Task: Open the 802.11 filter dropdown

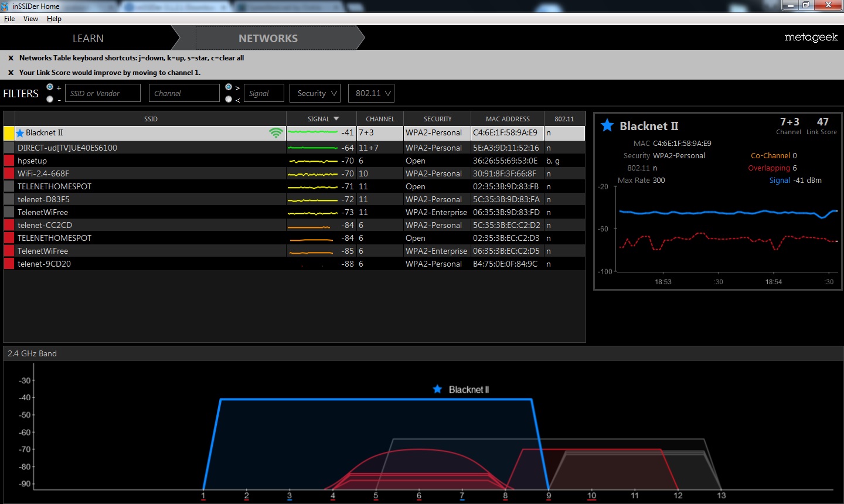Action: click(370, 93)
